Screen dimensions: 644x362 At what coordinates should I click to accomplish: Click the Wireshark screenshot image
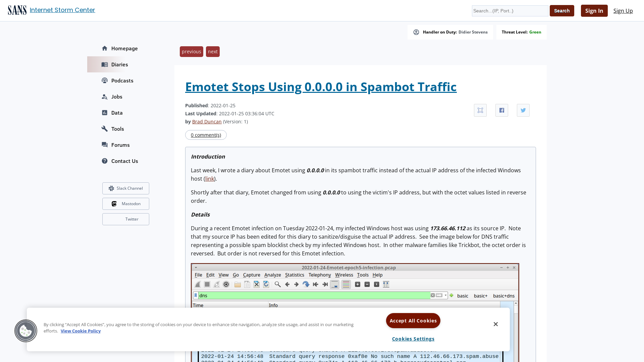355,312
